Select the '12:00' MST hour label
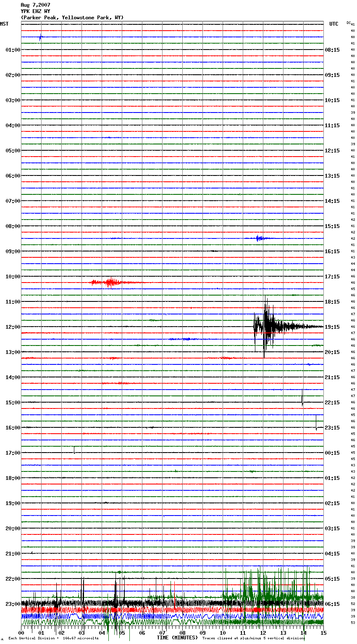 click(13, 327)
